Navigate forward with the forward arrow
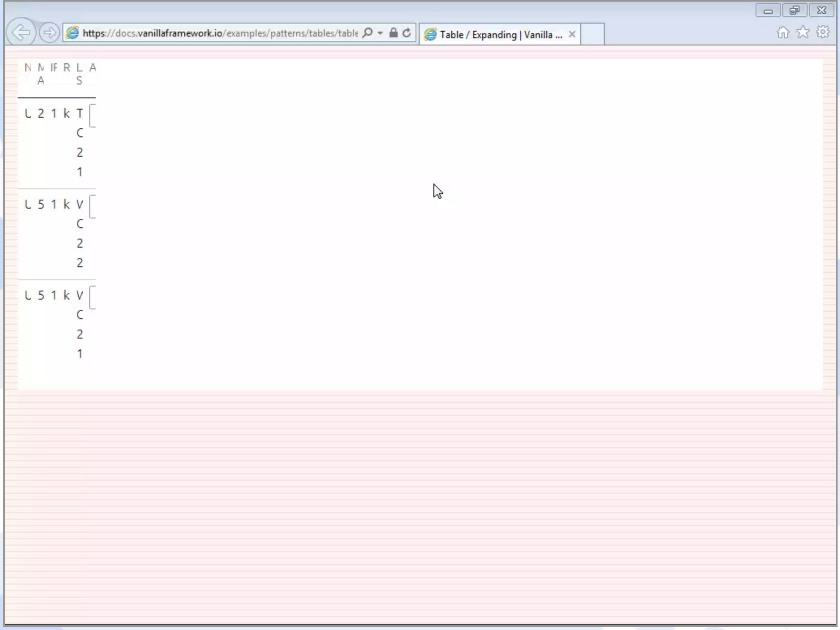Image resolution: width=840 pixels, height=630 pixels. pos(50,32)
